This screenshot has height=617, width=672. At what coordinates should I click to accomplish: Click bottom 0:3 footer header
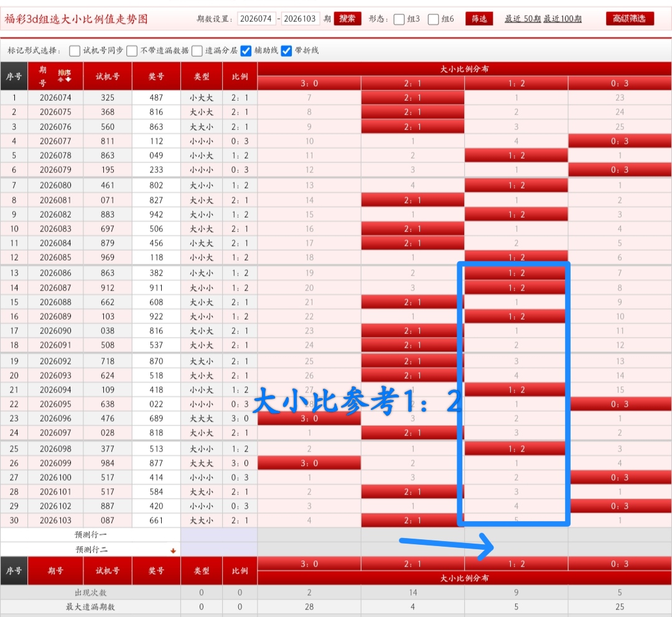[x=620, y=564]
